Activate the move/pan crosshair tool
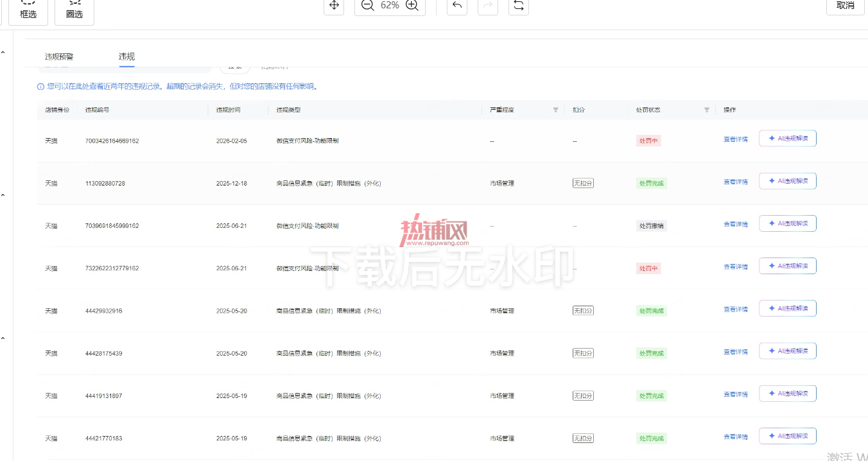868x461 pixels. pyautogui.click(x=334, y=5)
